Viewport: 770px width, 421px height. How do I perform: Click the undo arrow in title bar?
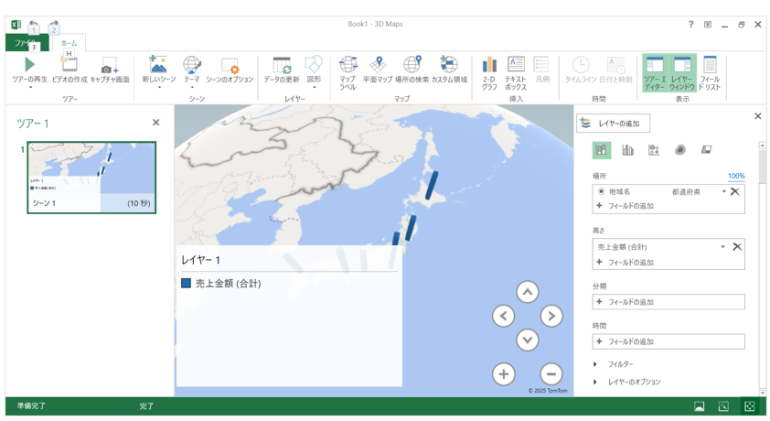pos(33,24)
